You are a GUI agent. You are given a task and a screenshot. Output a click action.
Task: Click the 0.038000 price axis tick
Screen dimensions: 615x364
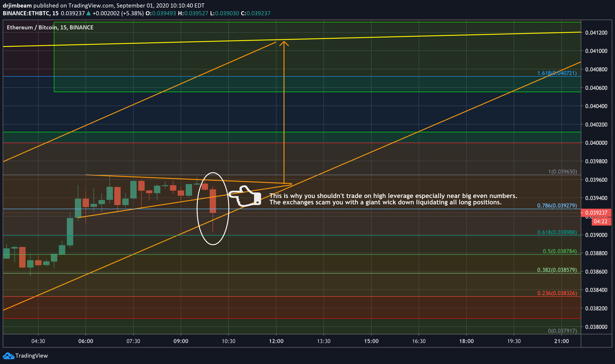pos(596,327)
